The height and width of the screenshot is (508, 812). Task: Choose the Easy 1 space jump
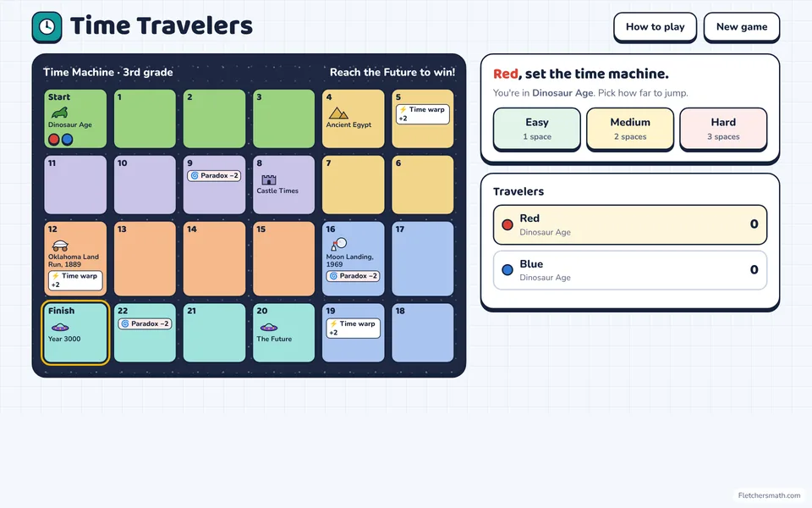click(x=537, y=129)
